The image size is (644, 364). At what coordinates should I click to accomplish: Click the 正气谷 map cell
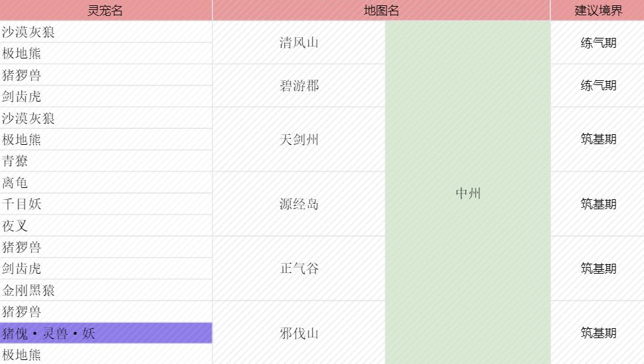point(299,268)
